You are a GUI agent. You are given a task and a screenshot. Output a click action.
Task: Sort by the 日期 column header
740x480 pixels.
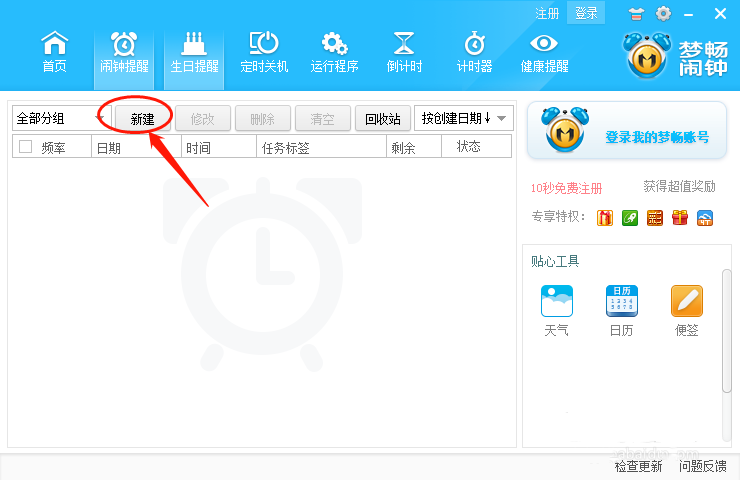tap(136, 147)
